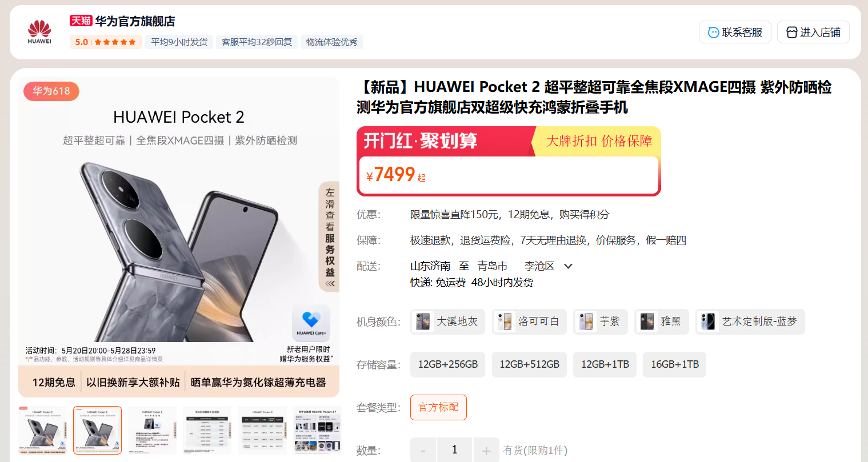Click the contact customer service icon
868x462 pixels.
click(713, 33)
